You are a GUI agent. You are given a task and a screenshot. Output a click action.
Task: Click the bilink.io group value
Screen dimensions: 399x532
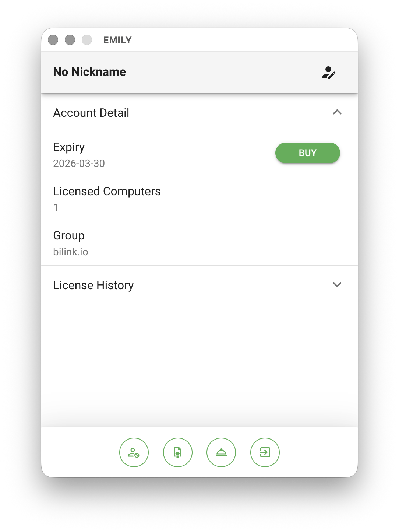click(x=71, y=252)
